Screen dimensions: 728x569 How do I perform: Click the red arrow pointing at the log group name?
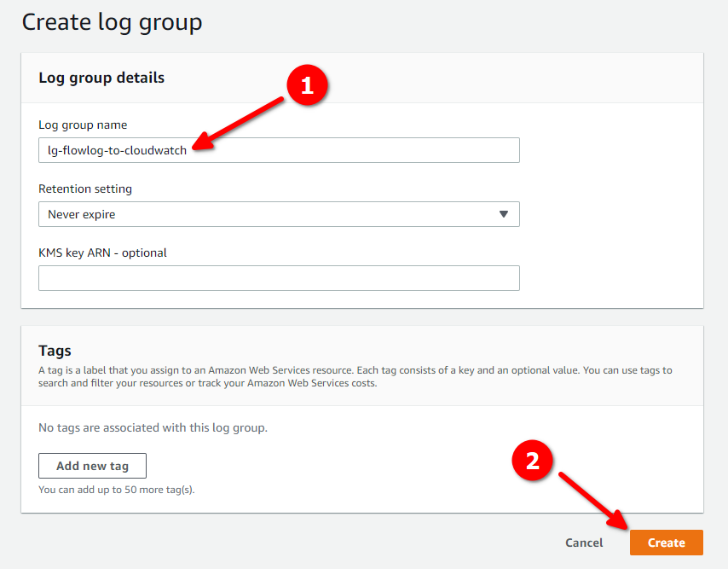[x=238, y=124]
